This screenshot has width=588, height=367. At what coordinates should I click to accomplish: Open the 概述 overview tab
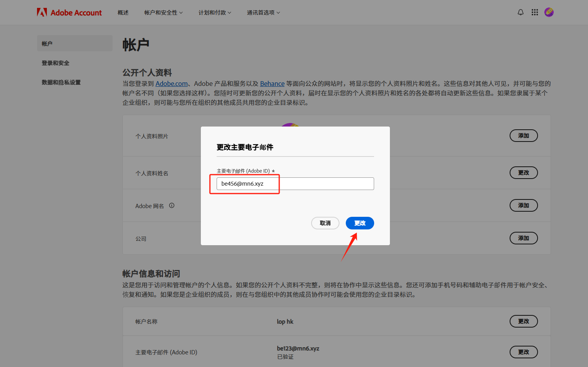click(123, 13)
